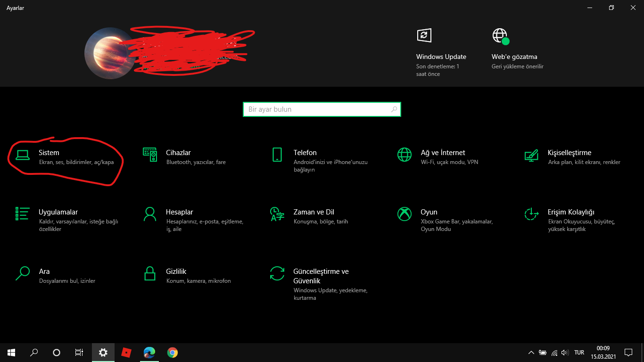The height and width of the screenshot is (362, 644).
Task: Click 'Ekran, ses, bildirimler, aç/kapa' description
Action: (x=76, y=162)
